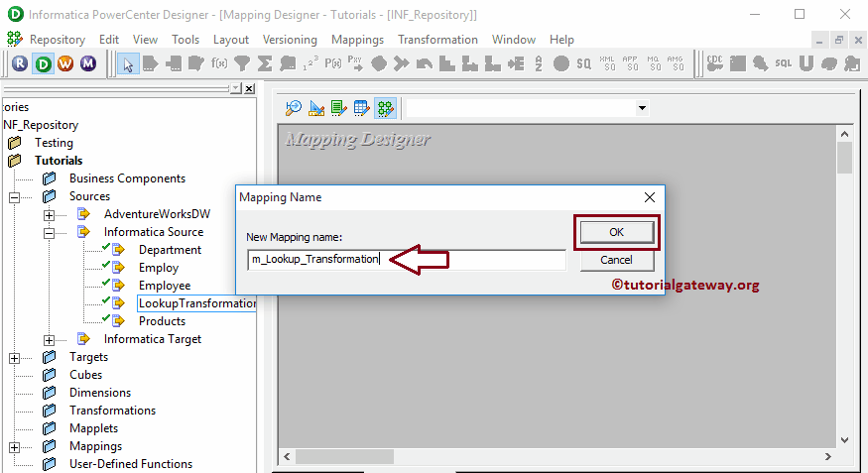Open the Repository Manager (R) icon
Viewport: 868px width, 473px height.
pos(20,63)
